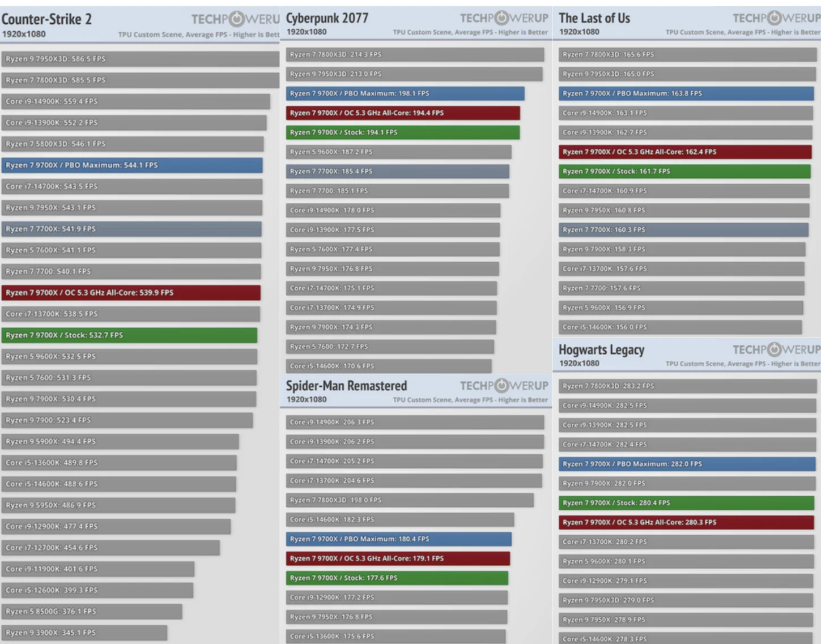Click the "Core i9-14900K: 178.0 FPS" bar
The height and width of the screenshot is (644, 821).
click(393, 210)
